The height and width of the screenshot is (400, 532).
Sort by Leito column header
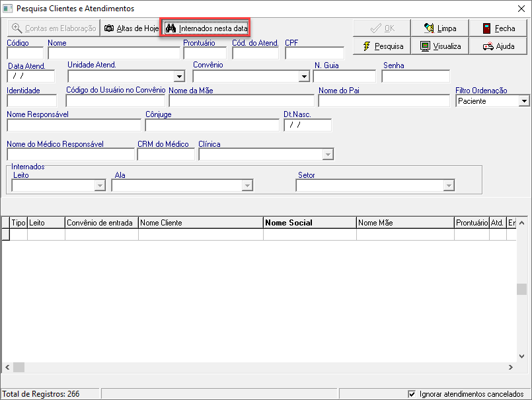tap(46, 223)
